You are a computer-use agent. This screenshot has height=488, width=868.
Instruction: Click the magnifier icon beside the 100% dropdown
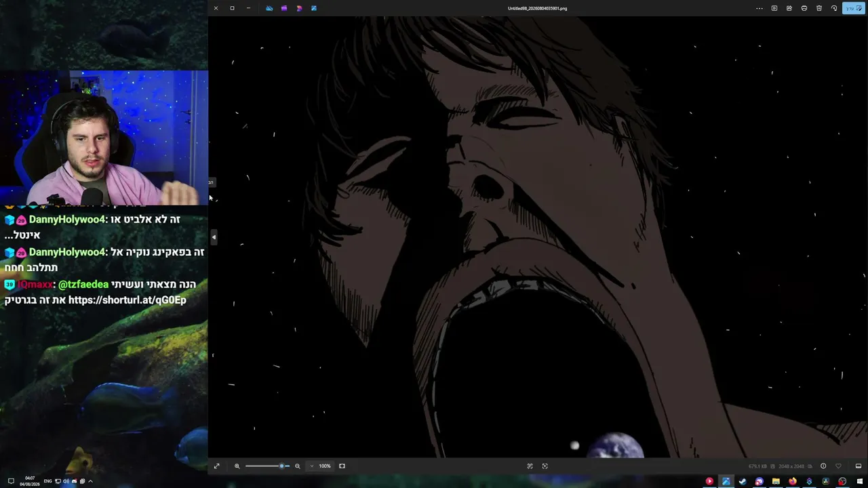tap(297, 466)
